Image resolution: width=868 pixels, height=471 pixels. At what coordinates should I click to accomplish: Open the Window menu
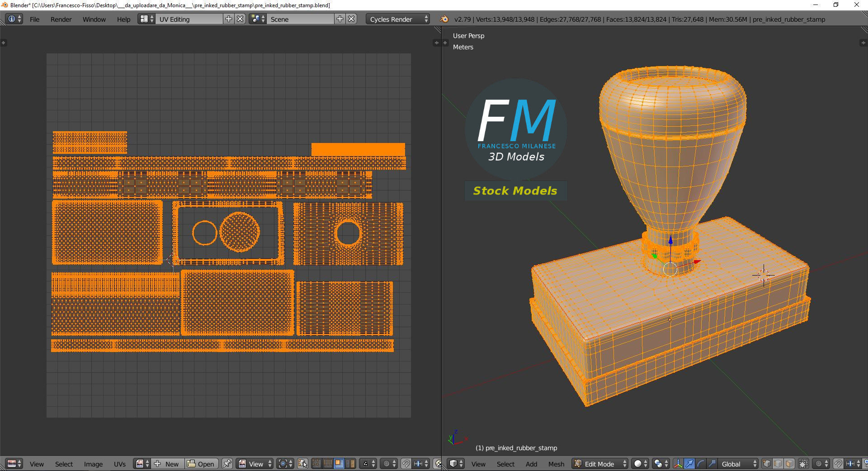94,19
